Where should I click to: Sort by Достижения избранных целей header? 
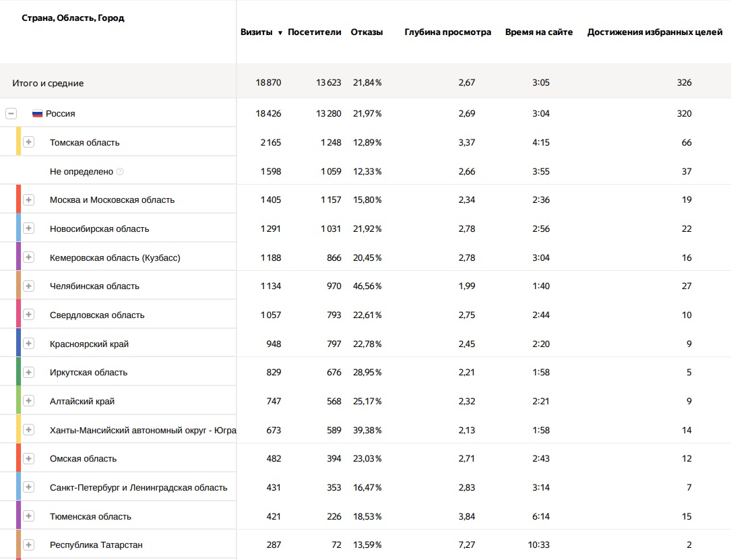(x=654, y=32)
